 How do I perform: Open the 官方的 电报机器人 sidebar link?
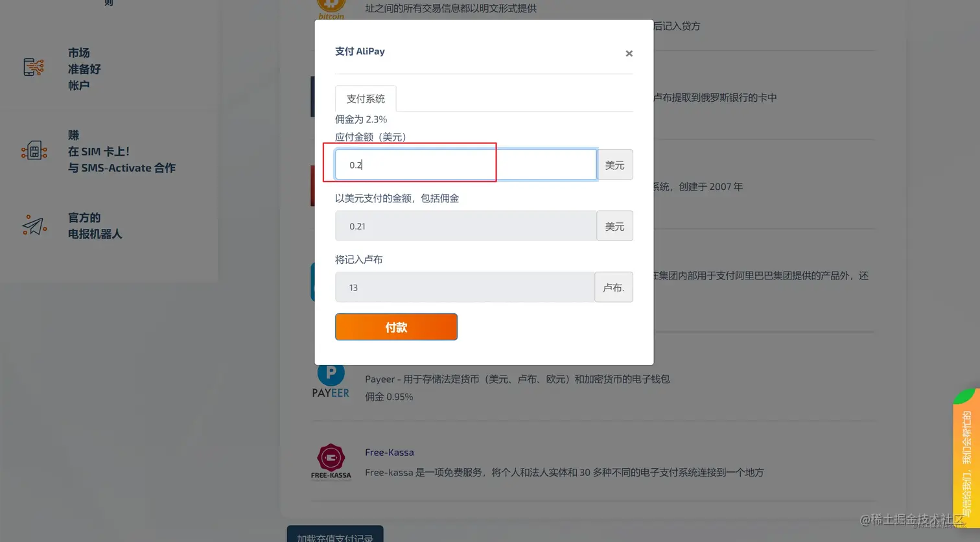[94, 226]
